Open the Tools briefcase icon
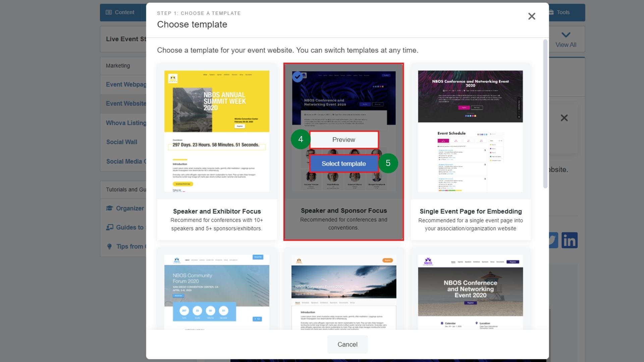The width and height of the screenshot is (644, 362). [x=551, y=12]
